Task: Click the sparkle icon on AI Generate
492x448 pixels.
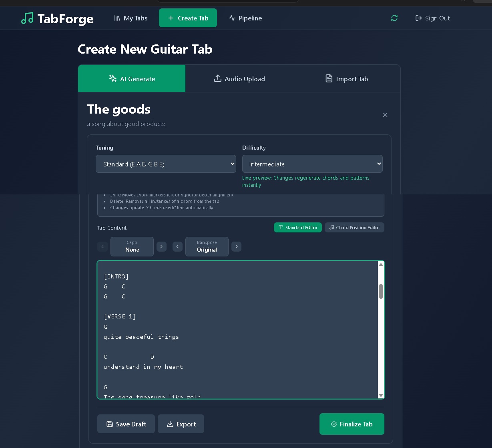Action: (x=113, y=78)
